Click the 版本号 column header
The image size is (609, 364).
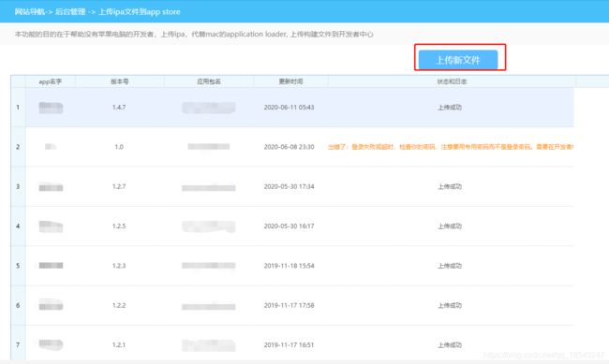point(119,81)
